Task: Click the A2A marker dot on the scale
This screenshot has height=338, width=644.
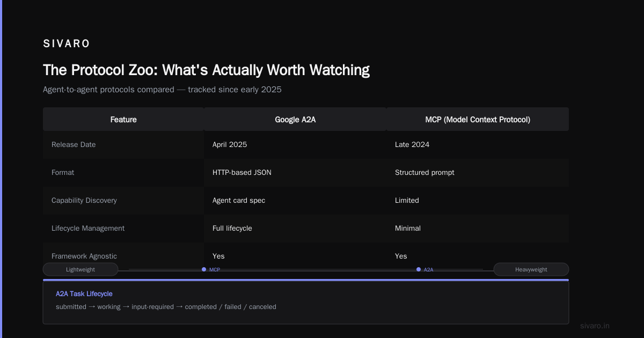Action: tap(419, 269)
